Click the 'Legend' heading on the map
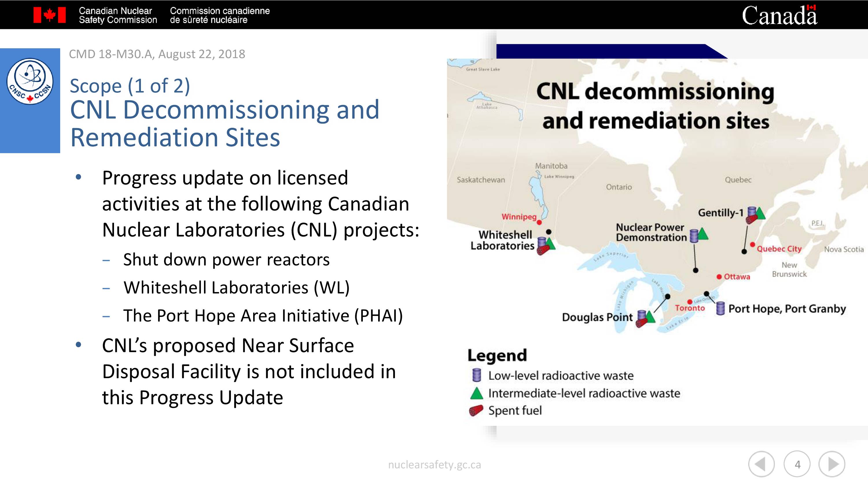The image size is (868, 488). 497,356
